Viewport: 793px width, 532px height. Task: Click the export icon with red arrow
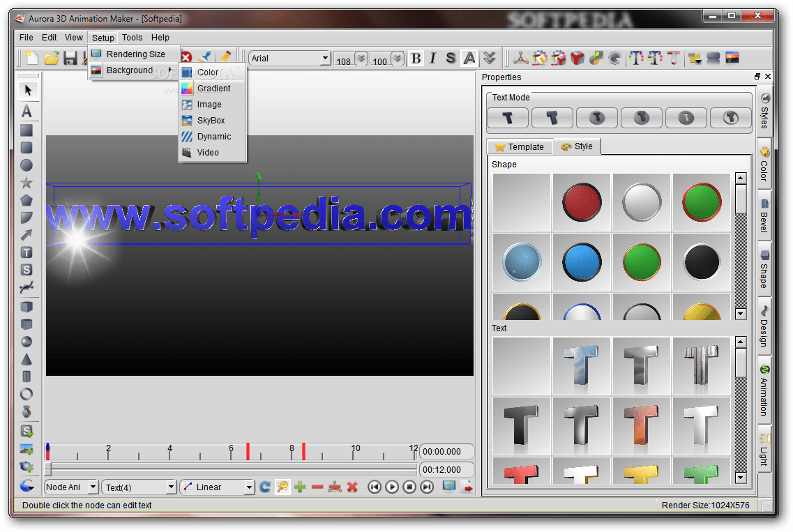(x=468, y=487)
